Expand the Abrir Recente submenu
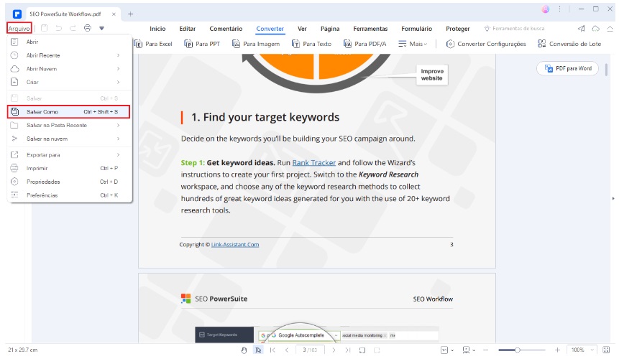Viewport: 619px width, 364px height. [65, 55]
